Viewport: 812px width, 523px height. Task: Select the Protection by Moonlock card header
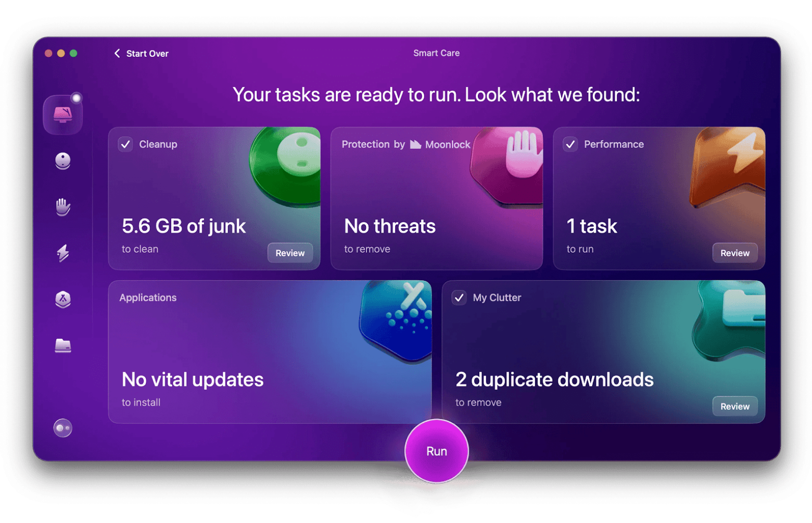click(x=406, y=144)
